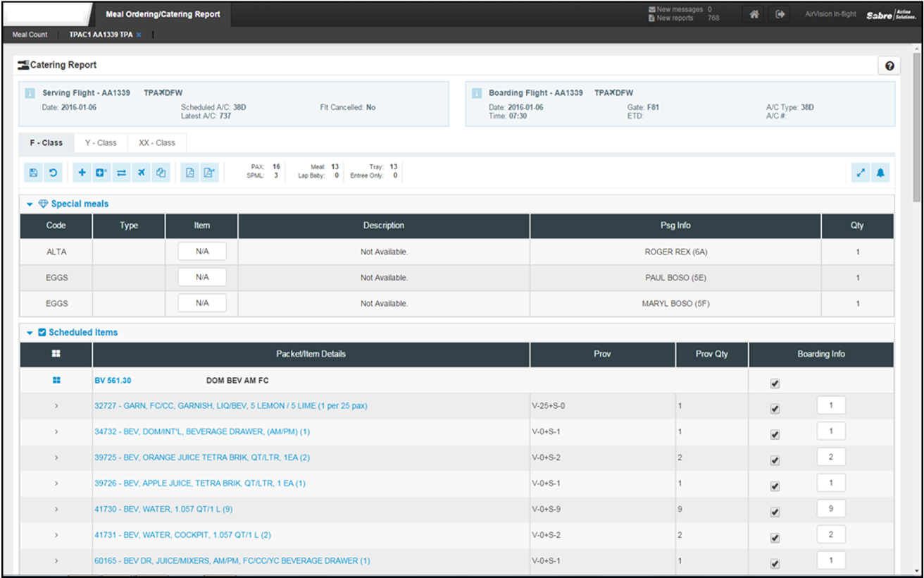
Task: Go to Home using the house icon
Action: (754, 14)
